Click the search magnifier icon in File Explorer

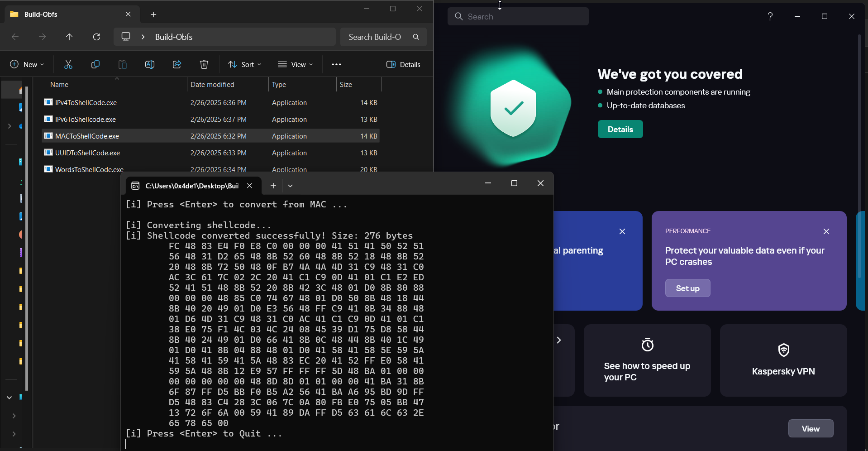416,37
